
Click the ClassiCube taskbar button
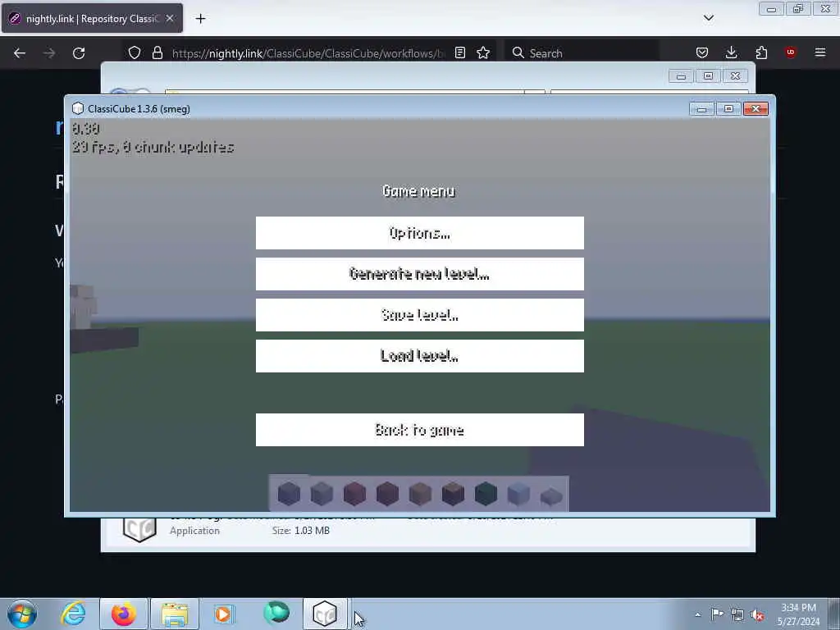(x=325, y=614)
